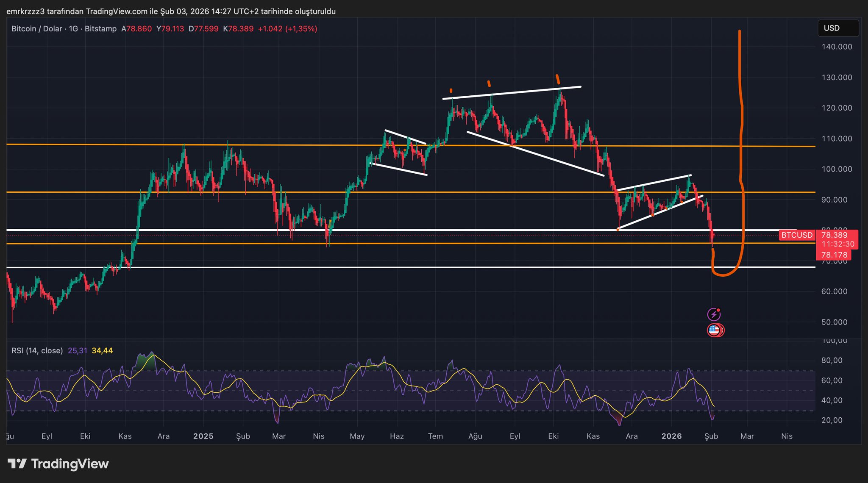Image resolution: width=868 pixels, height=483 pixels.
Task: Click the RSI purple value 25,31
Action: [77, 350]
